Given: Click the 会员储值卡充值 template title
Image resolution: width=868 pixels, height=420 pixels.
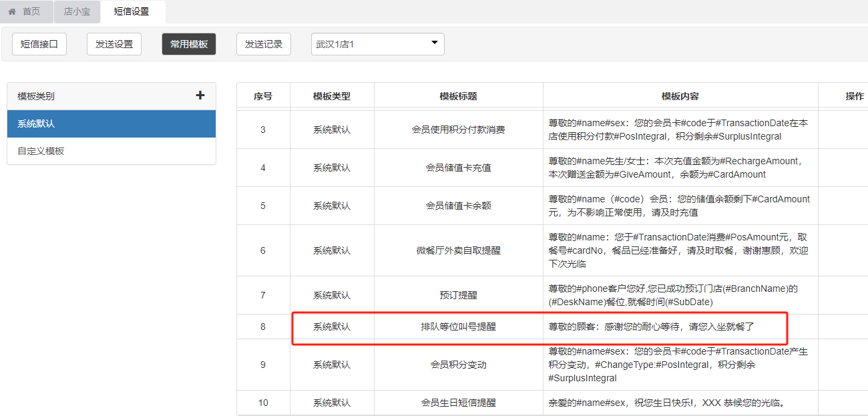Looking at the screenshot, I should 458,168.
